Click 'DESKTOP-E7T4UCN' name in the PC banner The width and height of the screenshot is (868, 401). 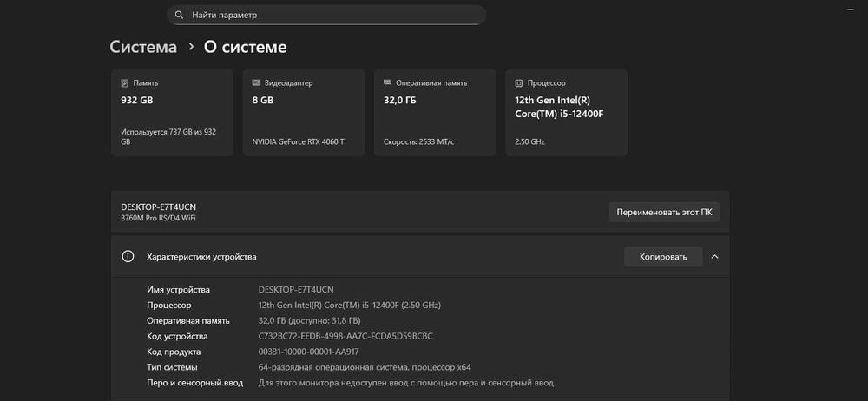click(158, 207)
